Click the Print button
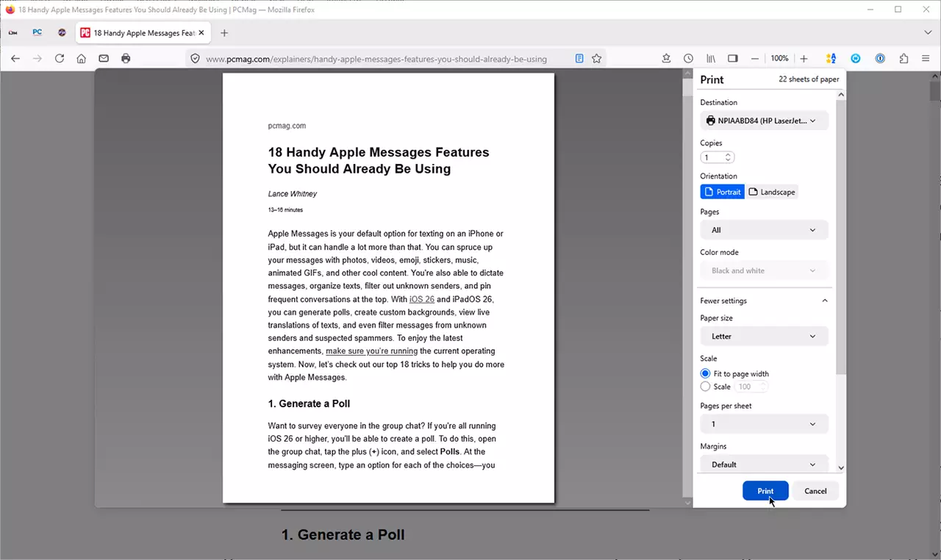The height and width of the screenshot is (560, 941). pos(765,491)
